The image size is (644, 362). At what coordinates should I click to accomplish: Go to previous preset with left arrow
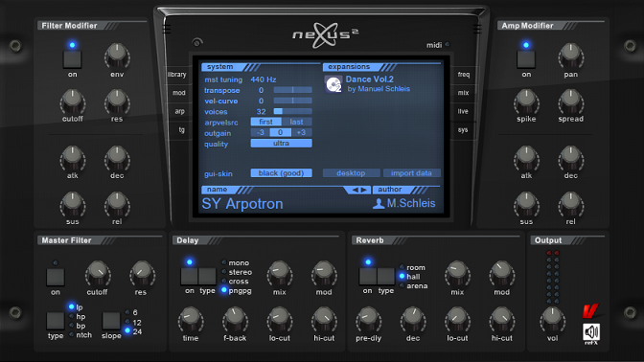click(356, 190)
